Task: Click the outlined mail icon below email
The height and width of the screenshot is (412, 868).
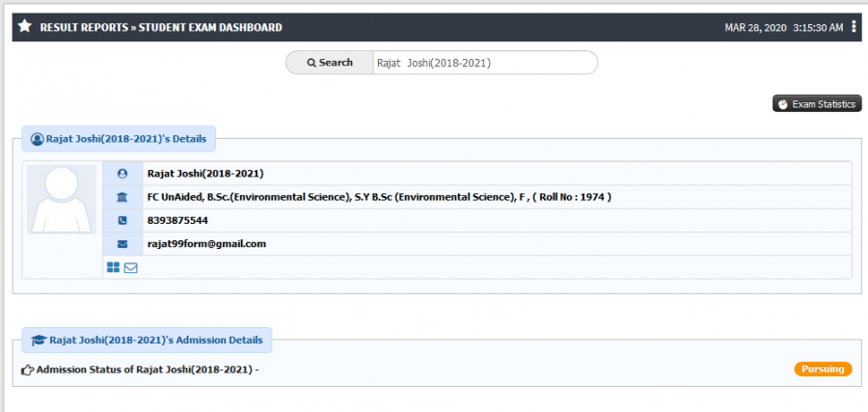Action: [x=130, y=268]
